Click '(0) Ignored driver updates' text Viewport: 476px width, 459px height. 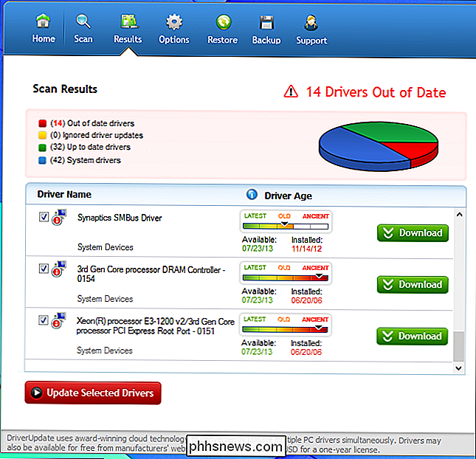[x=97, y=135]
